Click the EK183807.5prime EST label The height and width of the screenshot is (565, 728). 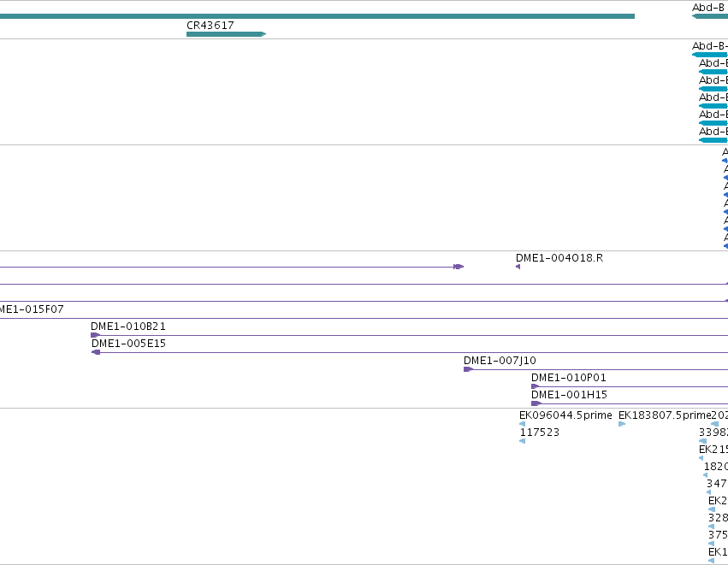[665, 415]
